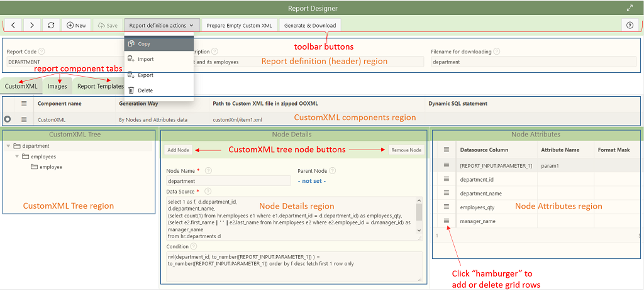This screenshot has width=644, height=296.
Task: Click the param1 attribute name cell
Action: (x=565, y=165)
